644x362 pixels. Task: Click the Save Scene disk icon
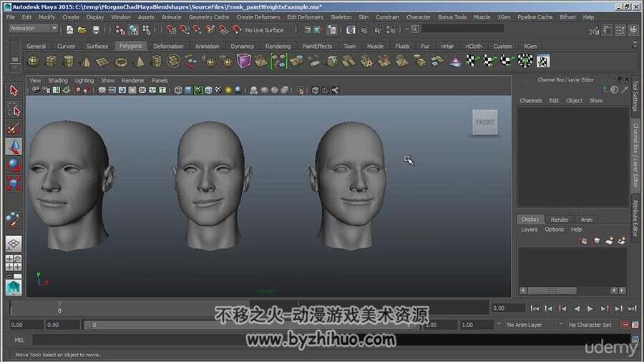click(96, 29)
